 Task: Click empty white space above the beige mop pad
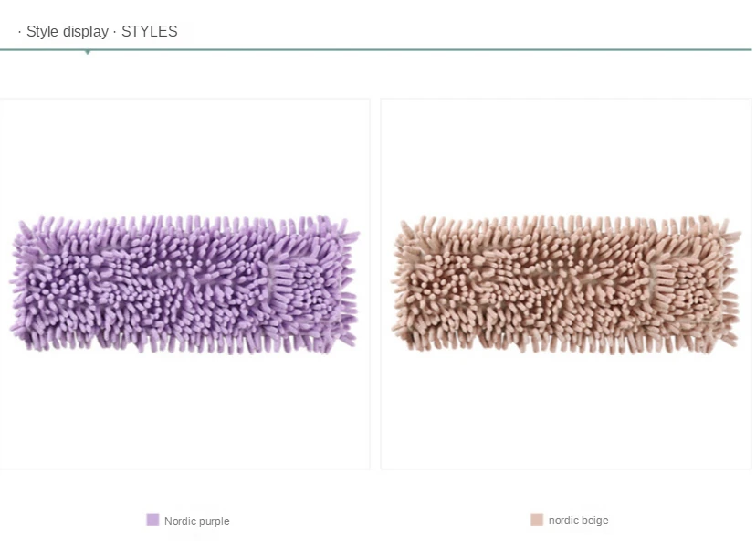[x=566, y=154]
